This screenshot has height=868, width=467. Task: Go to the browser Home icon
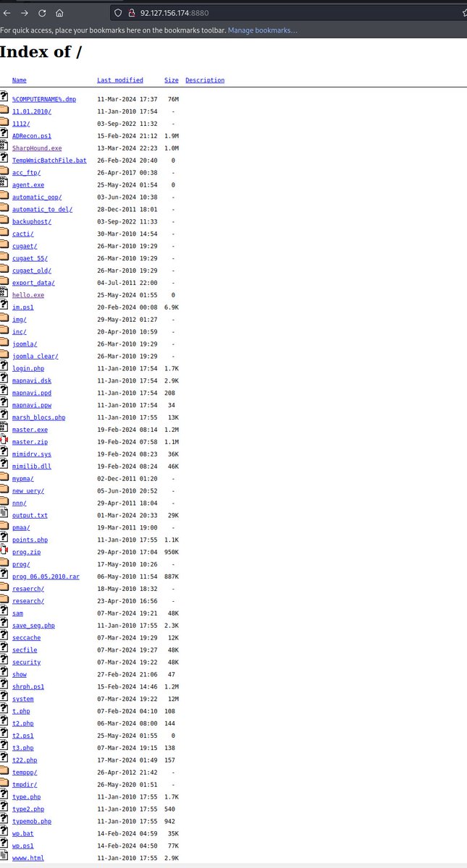click(59, 12)
